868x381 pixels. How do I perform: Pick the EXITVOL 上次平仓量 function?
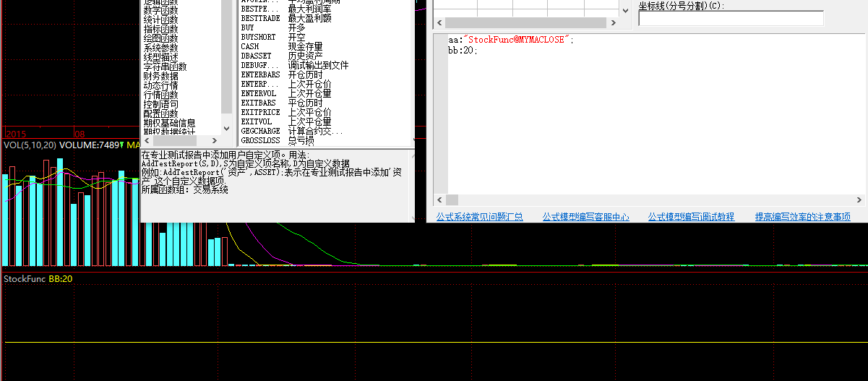tap(286, 121)
